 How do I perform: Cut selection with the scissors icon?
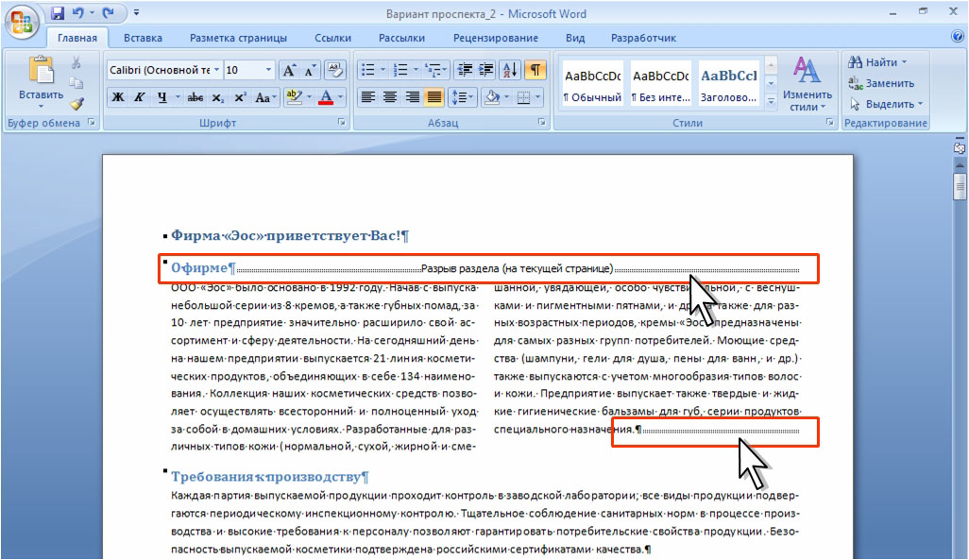pyautogui.click(x=76, y=62)
